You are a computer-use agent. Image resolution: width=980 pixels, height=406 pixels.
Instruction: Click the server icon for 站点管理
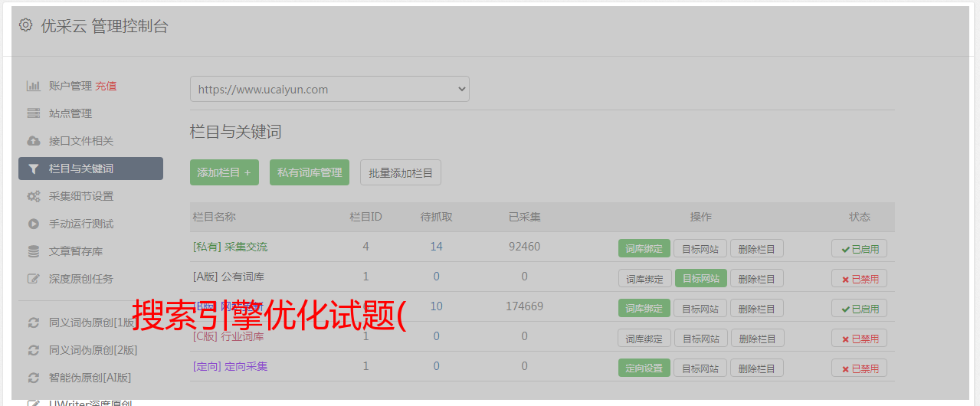point(34,113)
